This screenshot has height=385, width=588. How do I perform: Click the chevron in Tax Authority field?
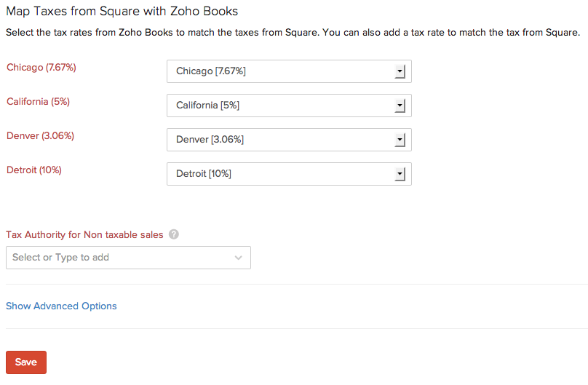click(239, 258)
